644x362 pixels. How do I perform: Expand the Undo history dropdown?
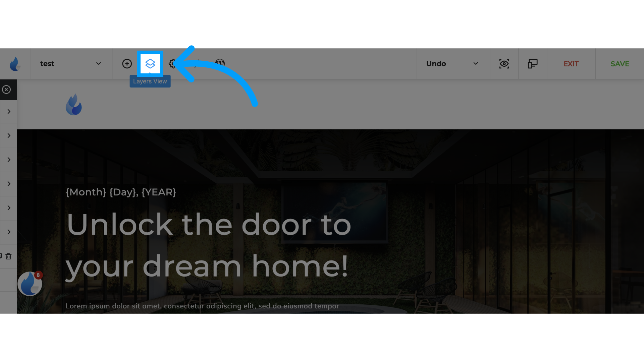coord(476,64)
